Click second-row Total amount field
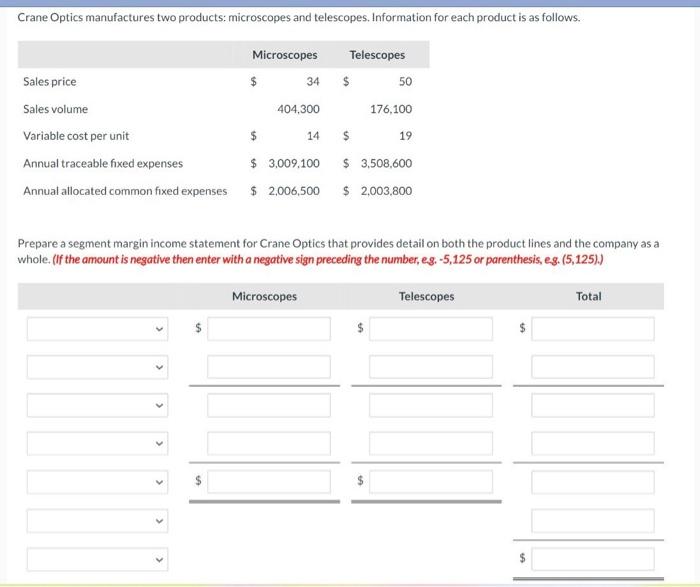The image size is (700, 587). pos(593,367)
